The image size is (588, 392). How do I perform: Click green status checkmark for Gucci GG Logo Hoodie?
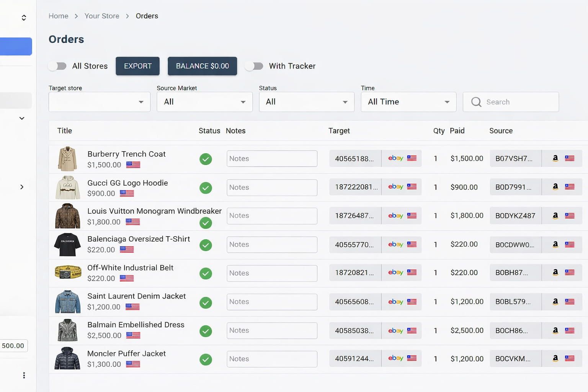click(x=206, y=188)
